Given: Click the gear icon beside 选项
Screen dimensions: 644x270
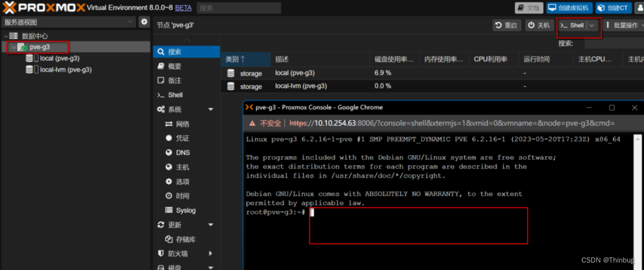Looking at the screenshot, I should pos(169,182).
